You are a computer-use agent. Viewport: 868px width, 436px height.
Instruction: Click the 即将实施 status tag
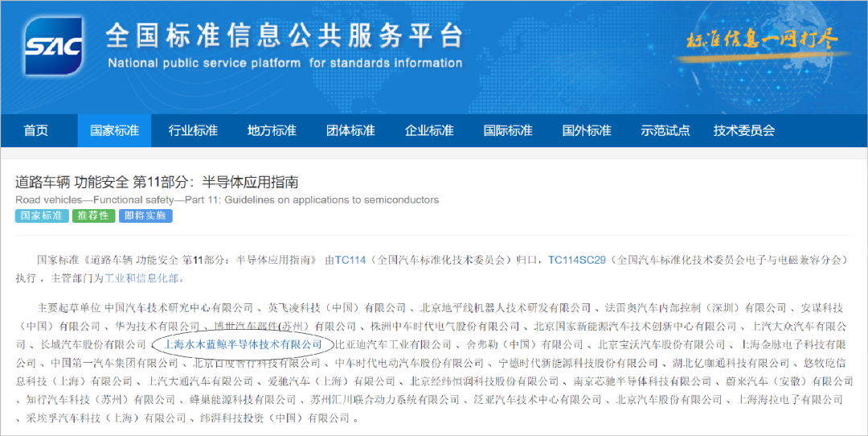coord(145,216)
